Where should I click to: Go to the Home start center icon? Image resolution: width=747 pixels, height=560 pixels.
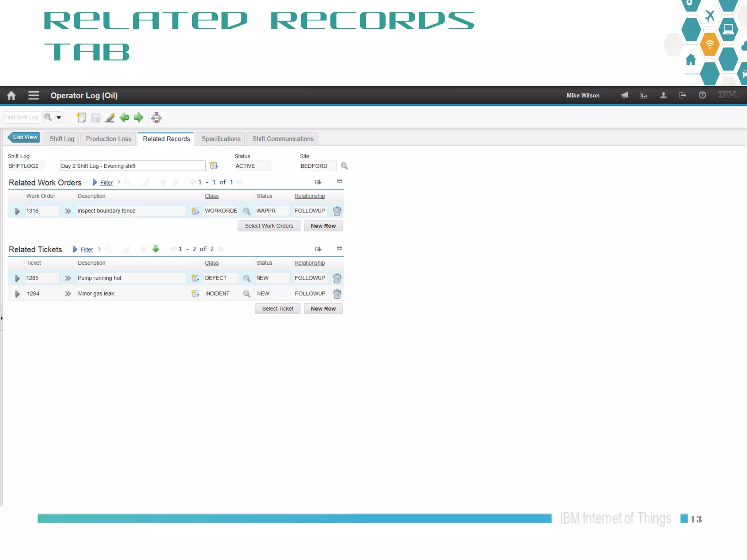tap(11, 96)
